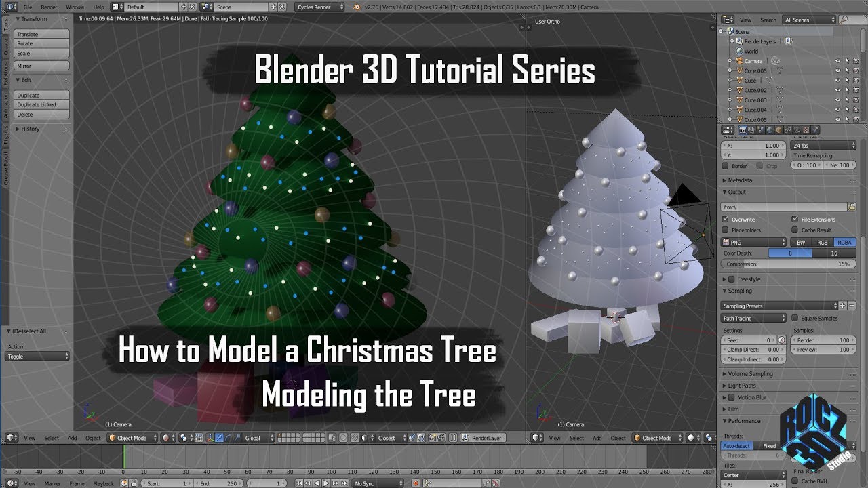This screenshot has width=868, height=488.
Task: Select Camera in the outliner
Action: click(x=753, y=61)
